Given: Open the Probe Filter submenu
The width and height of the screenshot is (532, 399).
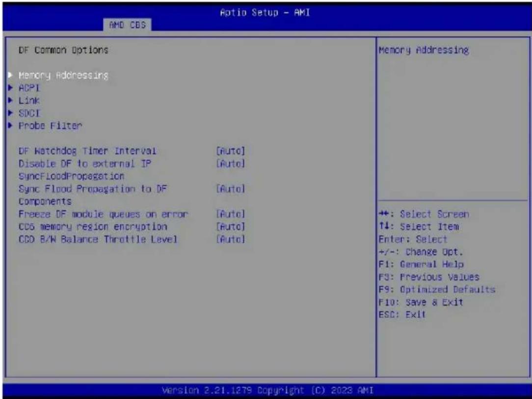Looking at the screenshot, I should tap(50, 126).
